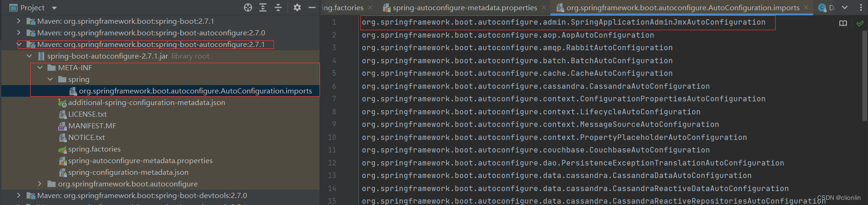
Task: Collapse the META-INF folder
Action: pyautogui.click(x=40, y=67)
